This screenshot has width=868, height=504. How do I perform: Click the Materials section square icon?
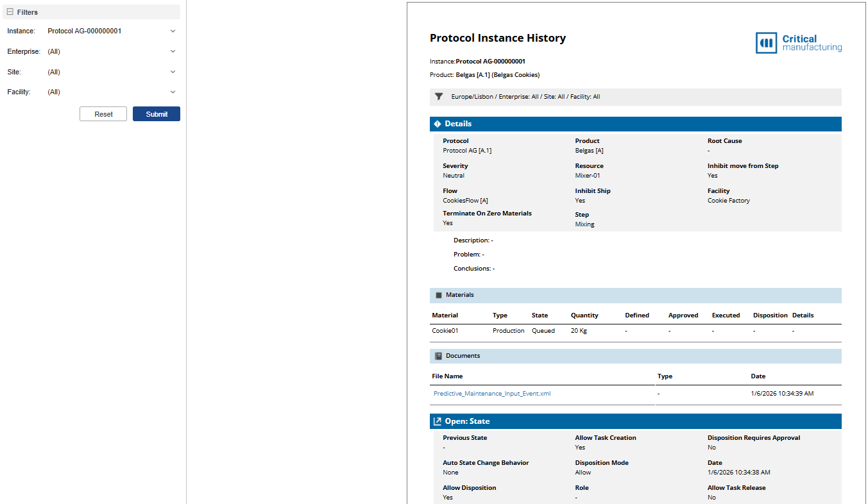click(439, 295)
